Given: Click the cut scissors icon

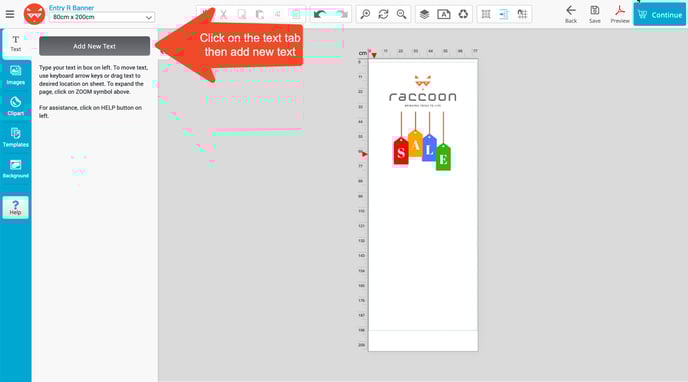Looking at the screenshot, I should (224, 14).
